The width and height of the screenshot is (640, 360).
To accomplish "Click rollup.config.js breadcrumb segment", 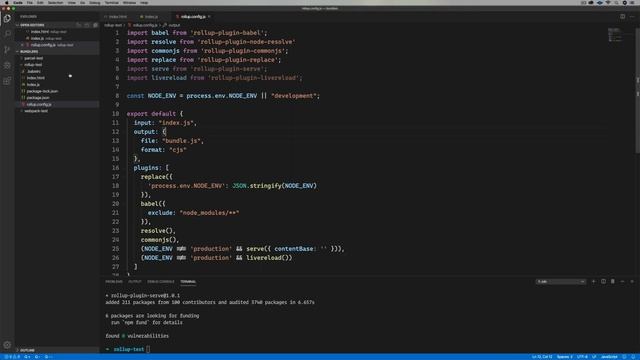I will (145, 25).
